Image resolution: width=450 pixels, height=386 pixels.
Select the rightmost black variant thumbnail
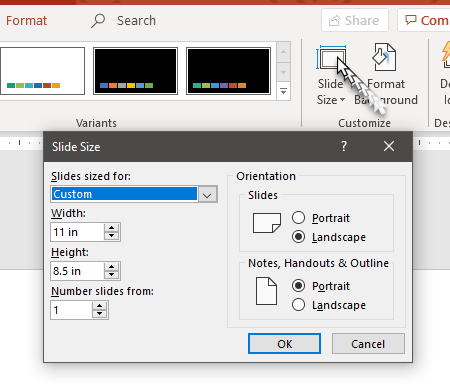click(228, 71)
